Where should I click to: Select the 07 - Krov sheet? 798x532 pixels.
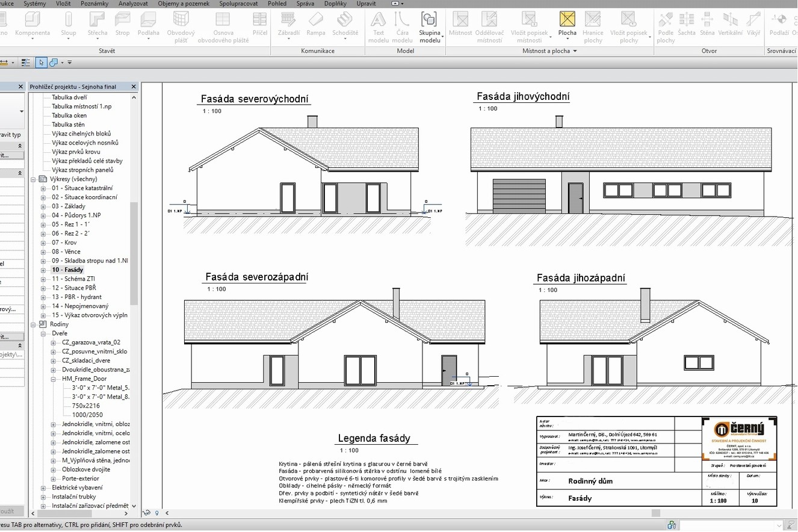click(64, 243)
